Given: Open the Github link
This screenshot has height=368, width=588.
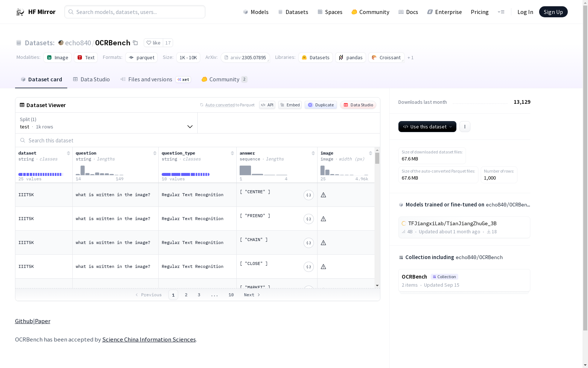Looking at the screenshot, I should (x=24, y=321).
